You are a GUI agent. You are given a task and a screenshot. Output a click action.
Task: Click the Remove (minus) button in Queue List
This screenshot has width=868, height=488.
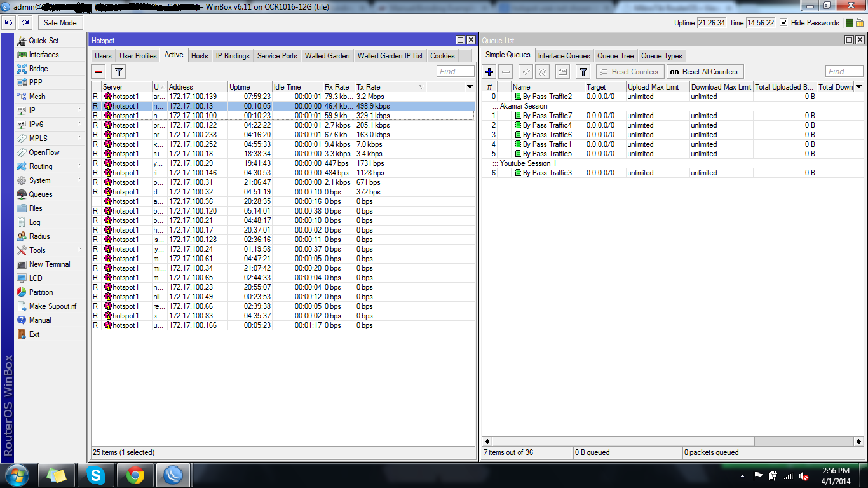coord(506,72)
